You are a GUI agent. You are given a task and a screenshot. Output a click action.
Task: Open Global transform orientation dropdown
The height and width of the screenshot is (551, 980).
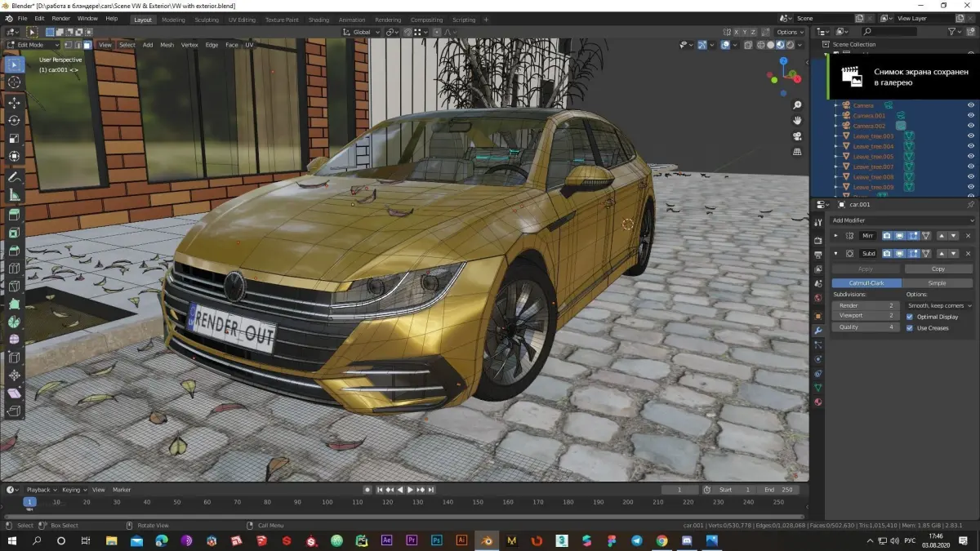pyautogui.click(x=361, y=32)
